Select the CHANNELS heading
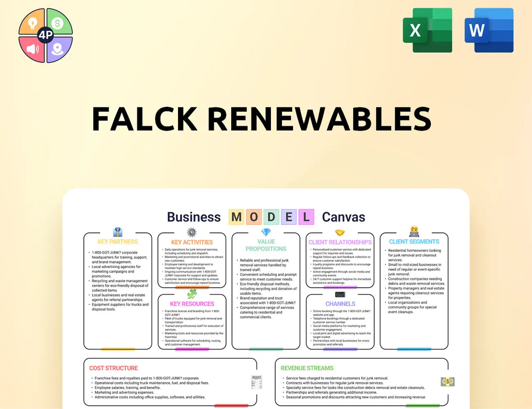Viewport: 532px width, 409px height. [x=340, y=304]
